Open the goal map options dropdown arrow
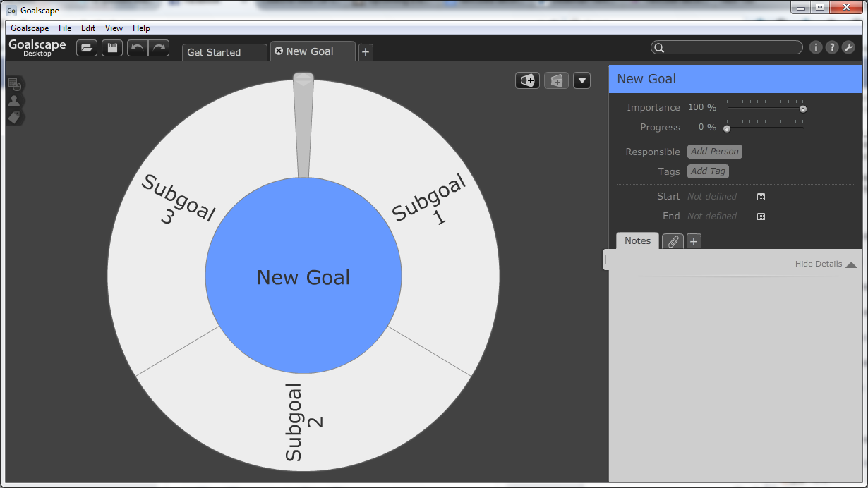Image resolution: width=868 pixels, height=488 pixels. (x=581, y=80)
